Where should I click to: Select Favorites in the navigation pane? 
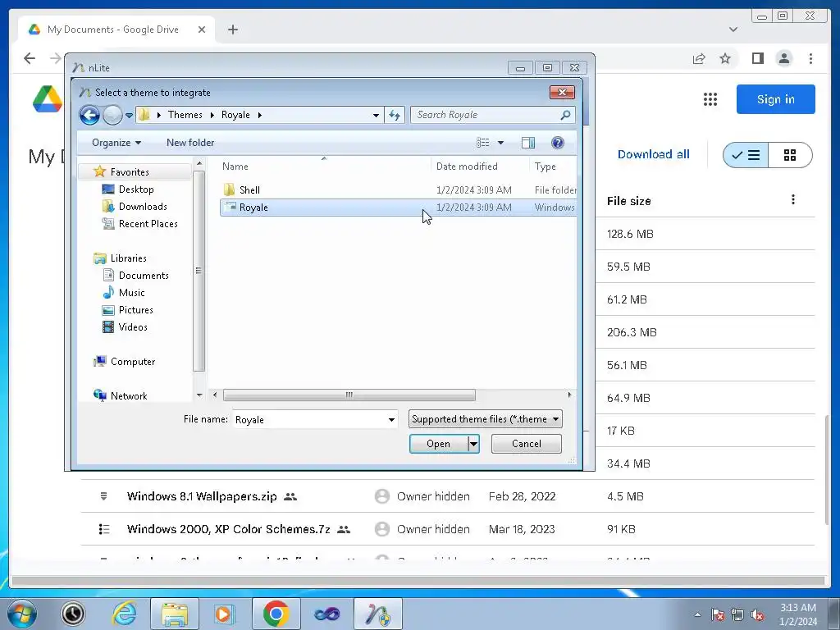click(130, 172)
